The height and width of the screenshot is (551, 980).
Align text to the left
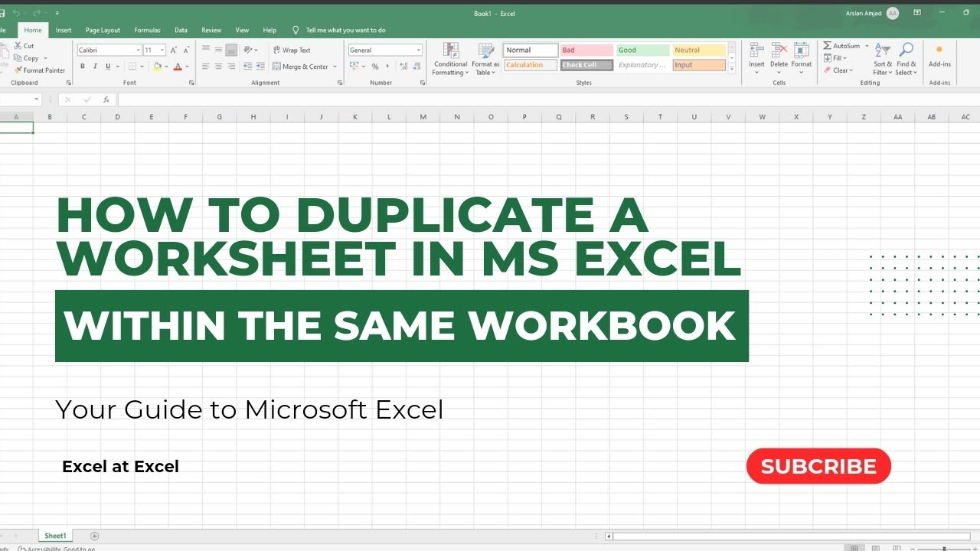[x=206, y=67]
